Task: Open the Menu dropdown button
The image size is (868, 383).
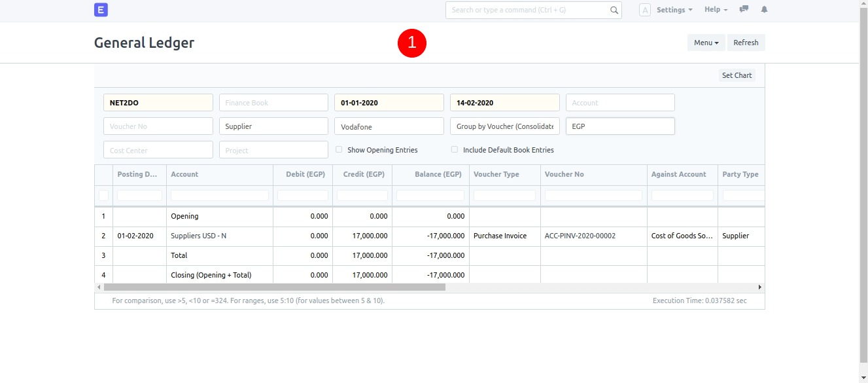Action: pyautogui.click(x=706, y=43)
